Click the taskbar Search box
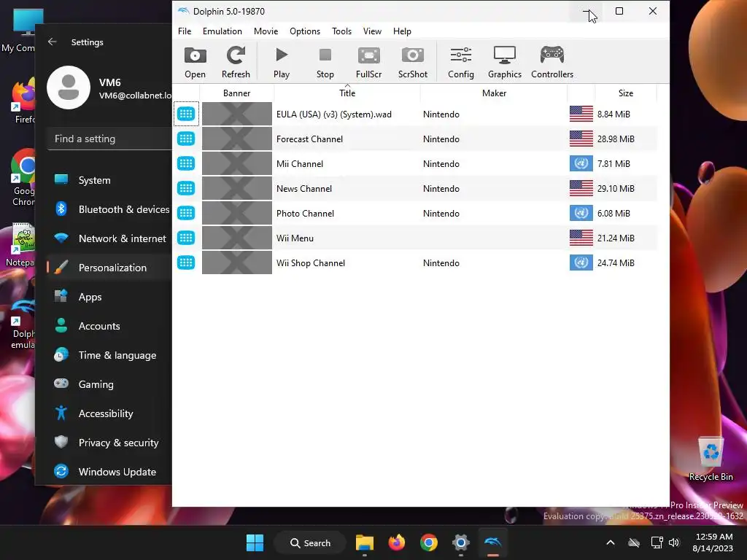747x560 pixels. (310, 542)
